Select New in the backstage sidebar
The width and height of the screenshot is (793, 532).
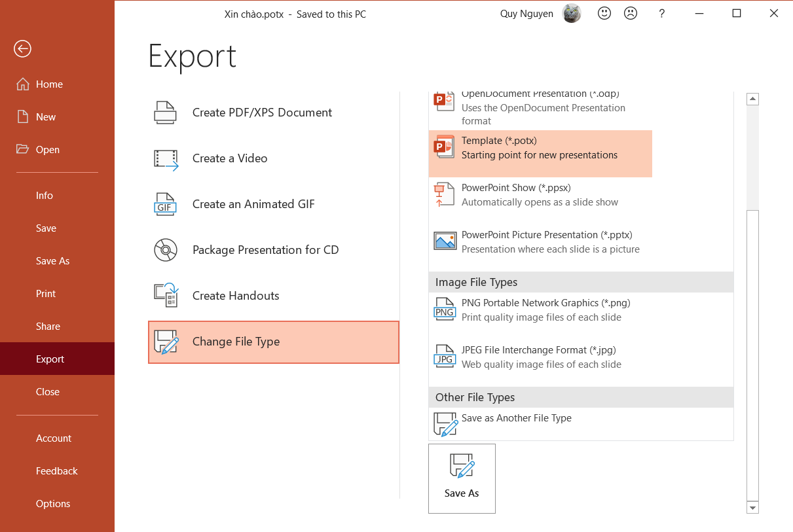(x=57, y=116)
